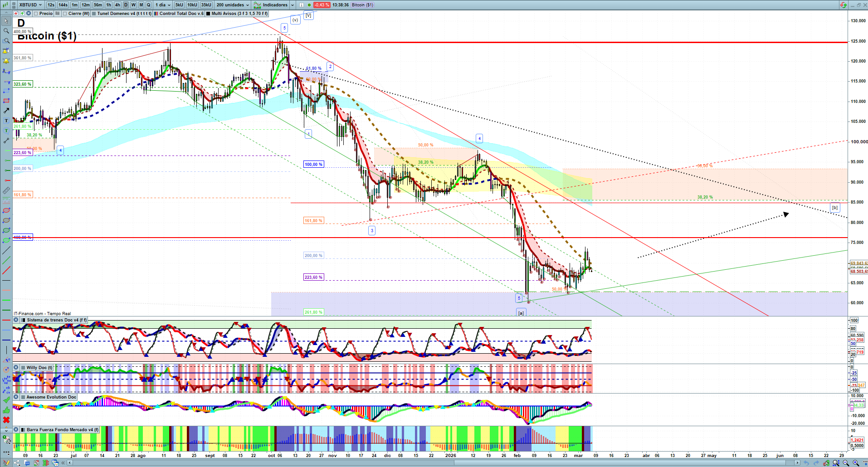868x467 pixels.
Task: Click the Indicadores button
Action: [x=271, y=5]
